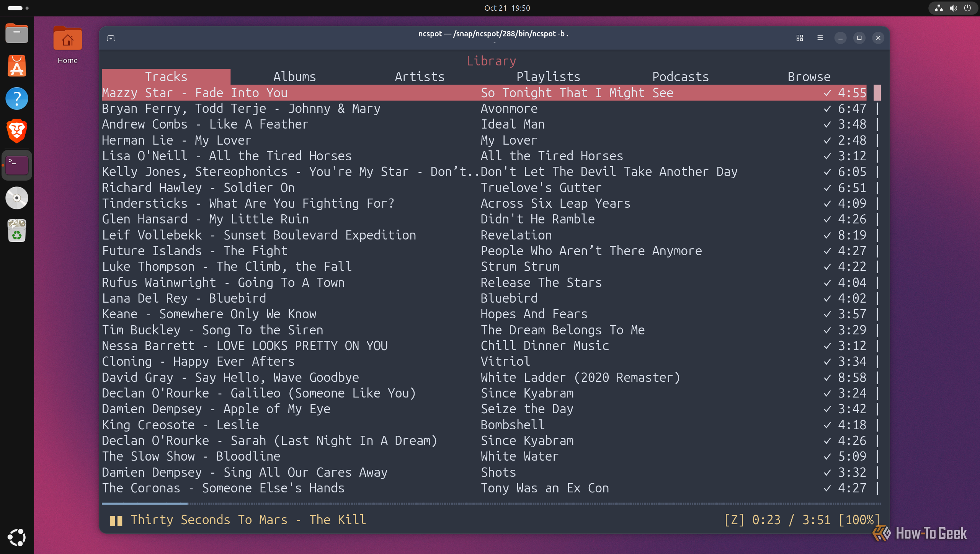Switch to the Playlists tab
This screenshot has height=554, width=980.
pos(548,77)
